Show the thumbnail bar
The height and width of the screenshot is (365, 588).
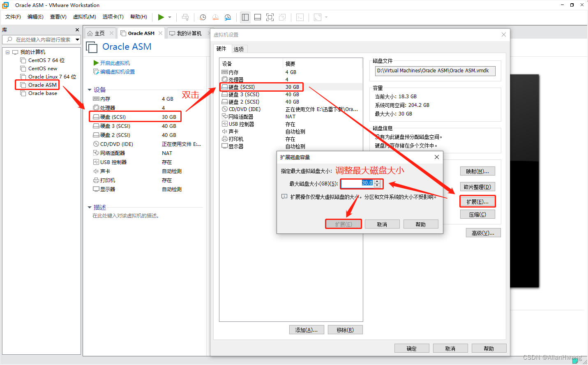(257, 17)
